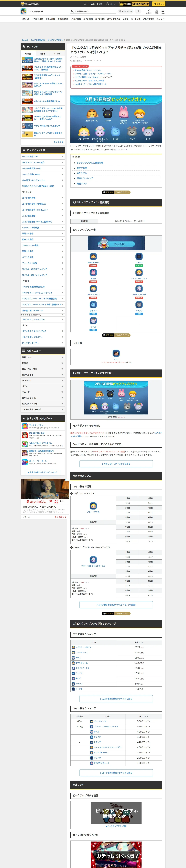
Task: Click the モアナ last prize icon
Action: [x=116, y=353]
